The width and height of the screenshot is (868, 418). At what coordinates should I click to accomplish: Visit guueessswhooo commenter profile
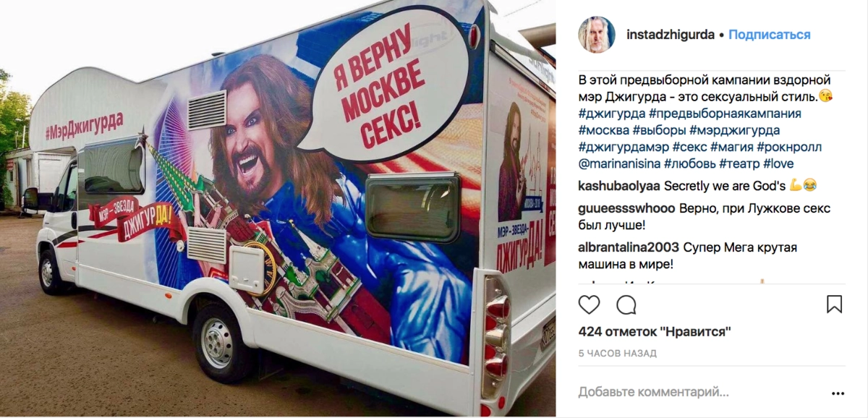tap(627, 208)
